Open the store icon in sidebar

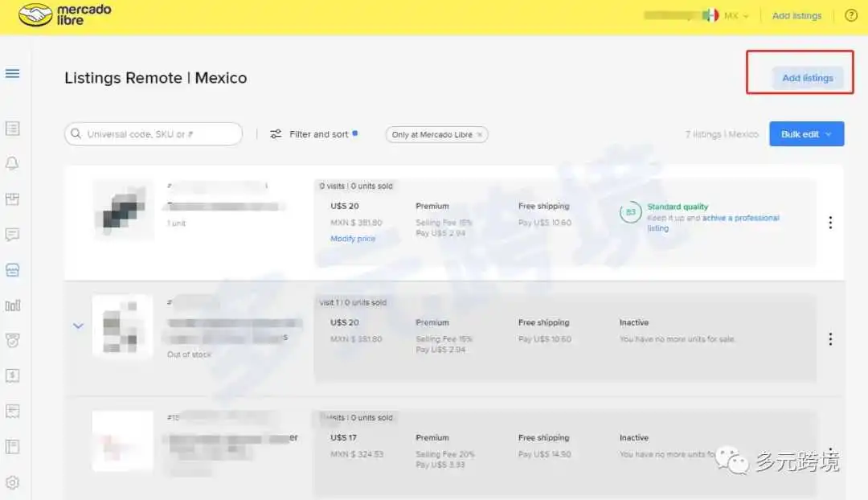click(x=12, y=270)
